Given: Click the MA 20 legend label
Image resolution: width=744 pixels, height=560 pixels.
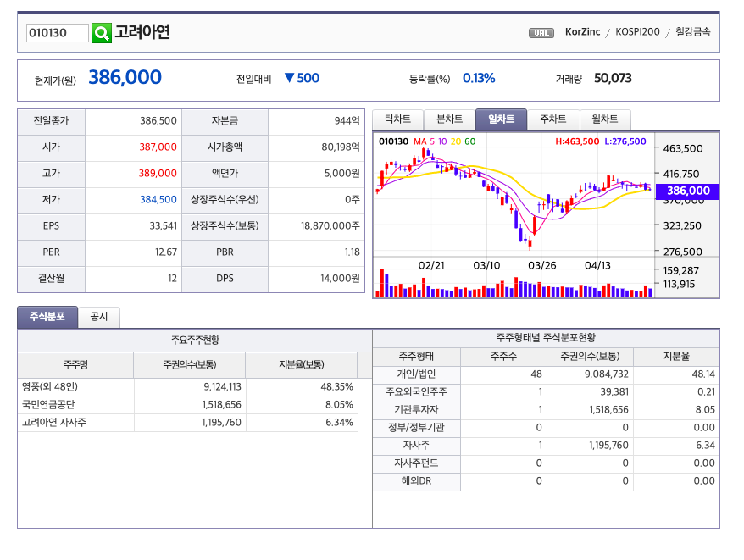Looking at the screenshot, I should 456,141.
